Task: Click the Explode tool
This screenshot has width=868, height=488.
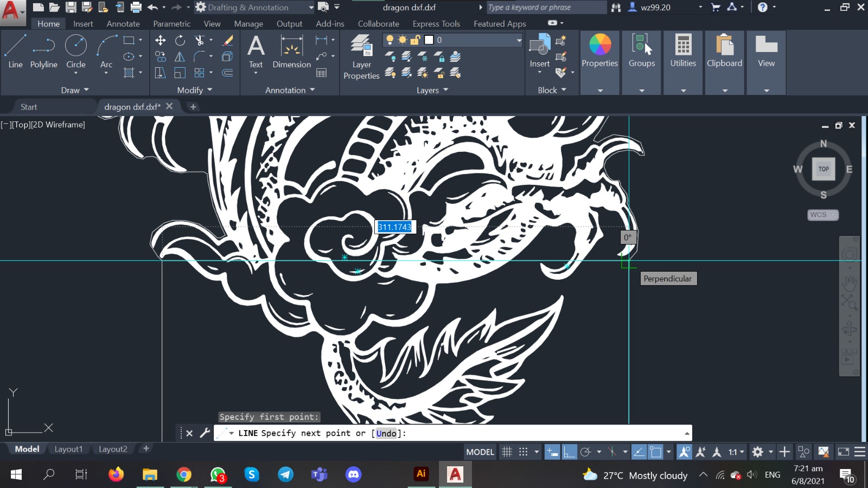Action: [228, 56]
